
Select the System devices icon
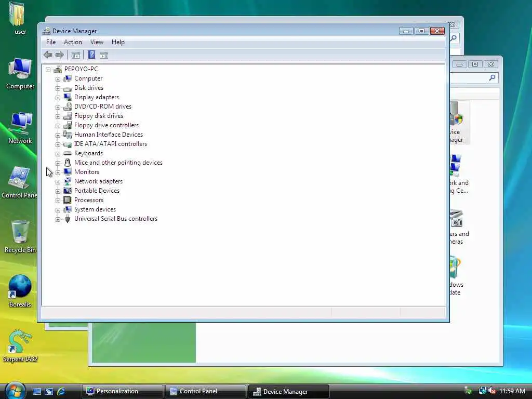pyautogui.click(x=68, y=209)
